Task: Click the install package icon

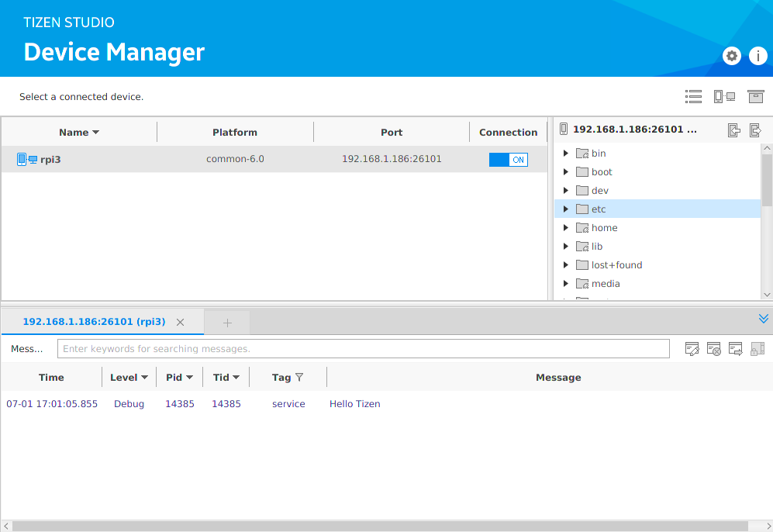Action: pos(755,96)
